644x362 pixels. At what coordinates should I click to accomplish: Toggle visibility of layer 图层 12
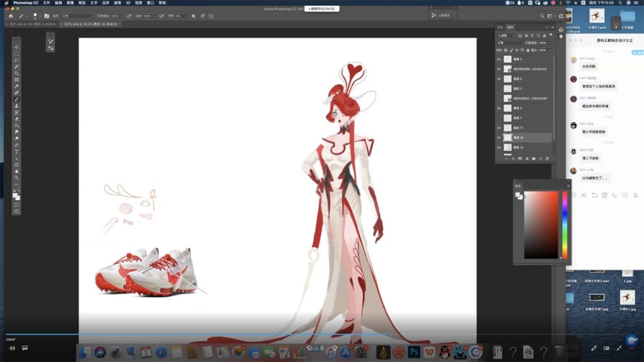499,147
